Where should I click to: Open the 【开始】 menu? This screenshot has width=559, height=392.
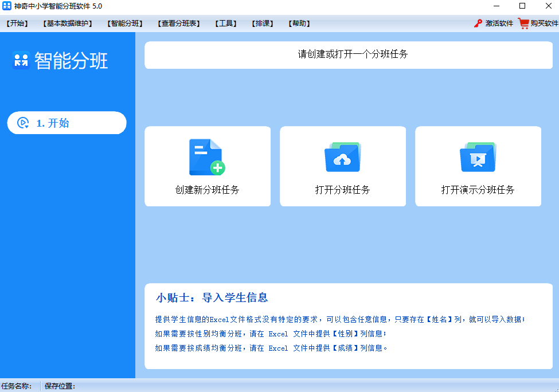pos(16,23)
